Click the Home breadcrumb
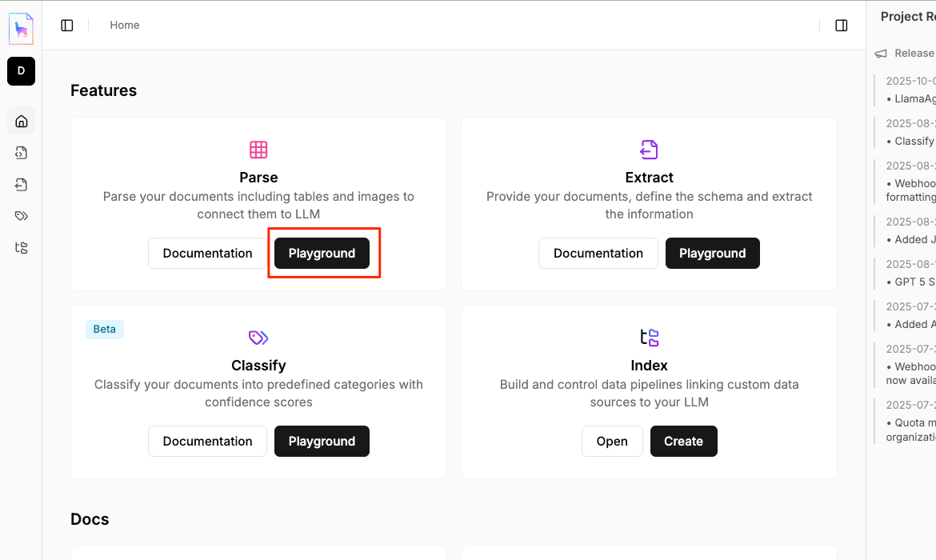Viewport: 936px width, 560px height. (x=125, y=26)
